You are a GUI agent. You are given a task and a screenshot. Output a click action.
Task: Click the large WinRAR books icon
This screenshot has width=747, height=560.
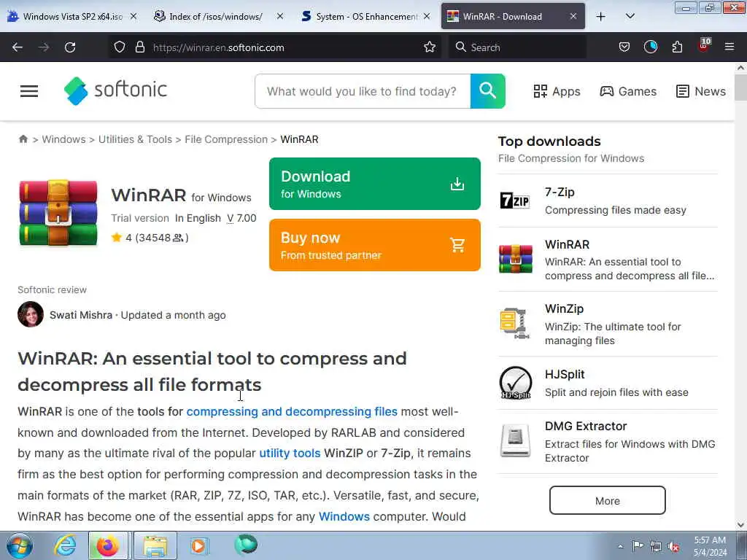tap(58, 212)
